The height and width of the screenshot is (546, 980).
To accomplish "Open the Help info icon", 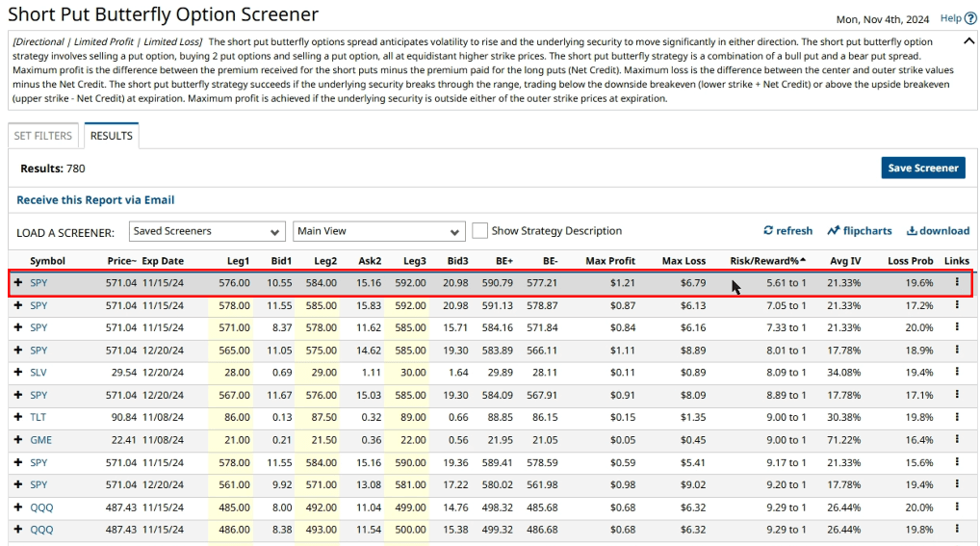I will click(968, 18).
